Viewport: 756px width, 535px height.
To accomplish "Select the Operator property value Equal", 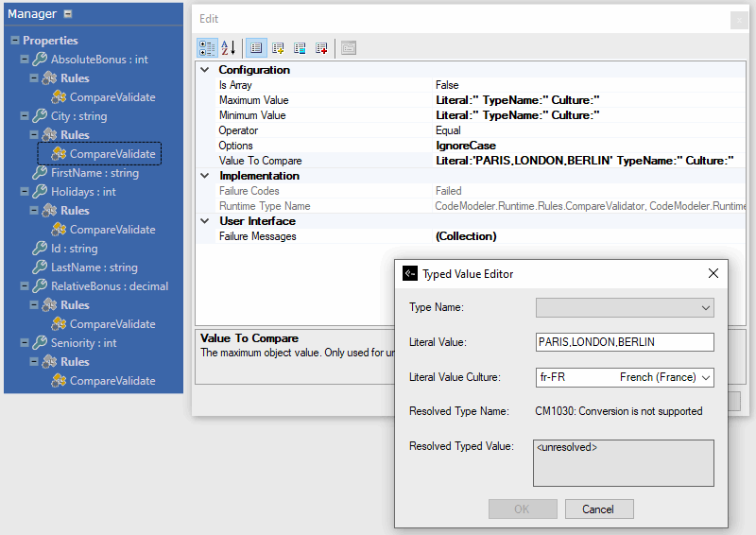I will (448, 130).
